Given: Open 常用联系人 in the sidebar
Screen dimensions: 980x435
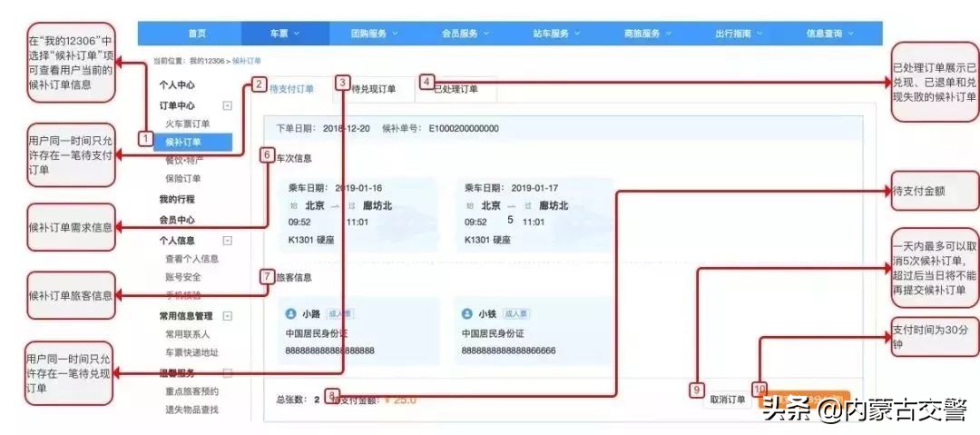Looking at the screenshot, I should (x=188, y=335).
